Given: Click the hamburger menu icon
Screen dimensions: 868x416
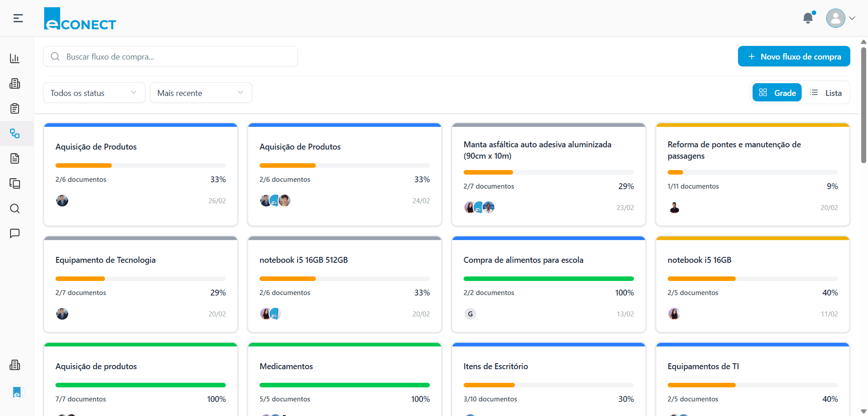Looking at the screenshot, I should 18,18.
